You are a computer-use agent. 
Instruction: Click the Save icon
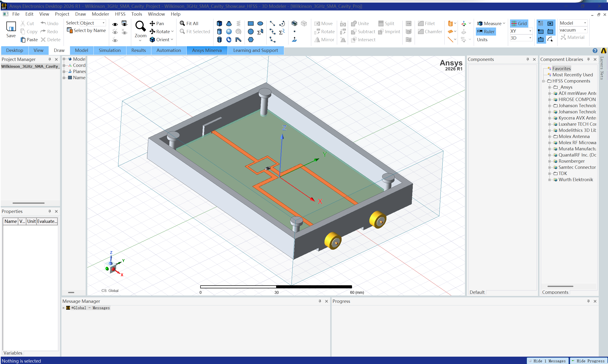tap(11, 27)
